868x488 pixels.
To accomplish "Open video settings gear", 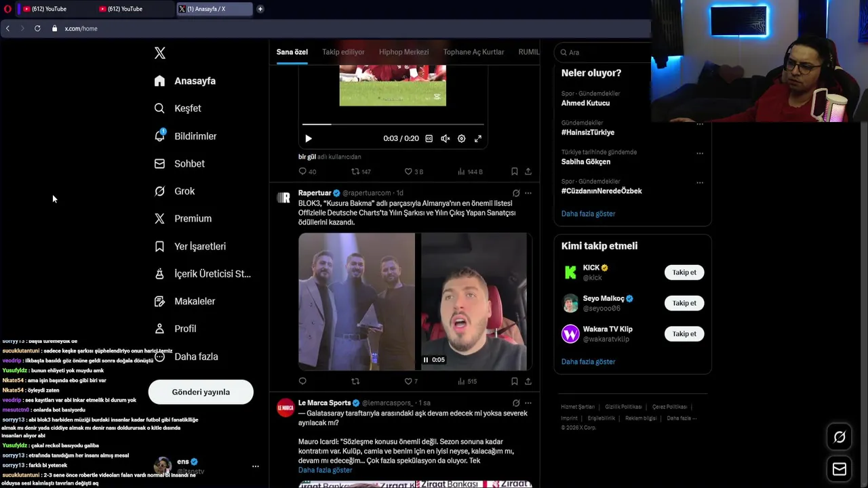I will [461, 138].
